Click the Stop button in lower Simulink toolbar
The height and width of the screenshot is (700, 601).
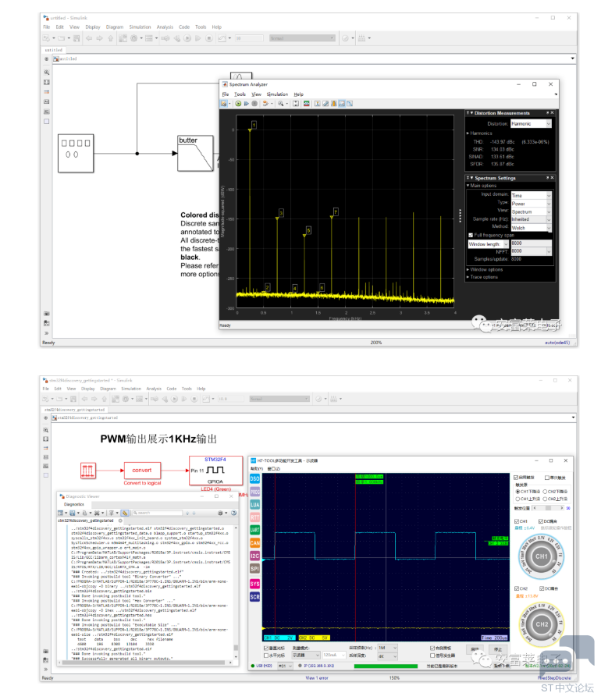194,399
